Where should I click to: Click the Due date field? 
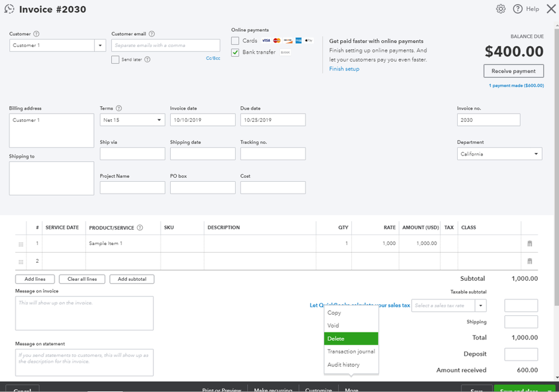coord(273,120)
